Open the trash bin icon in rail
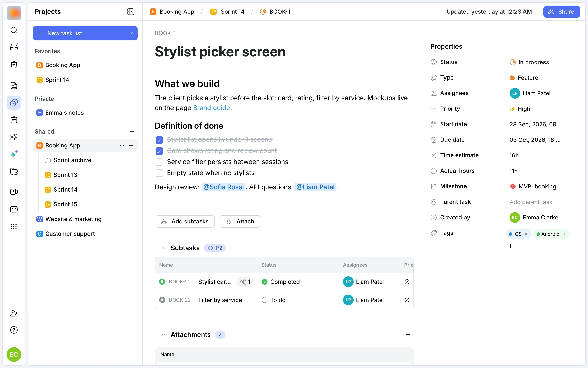 tap(14, 64)
